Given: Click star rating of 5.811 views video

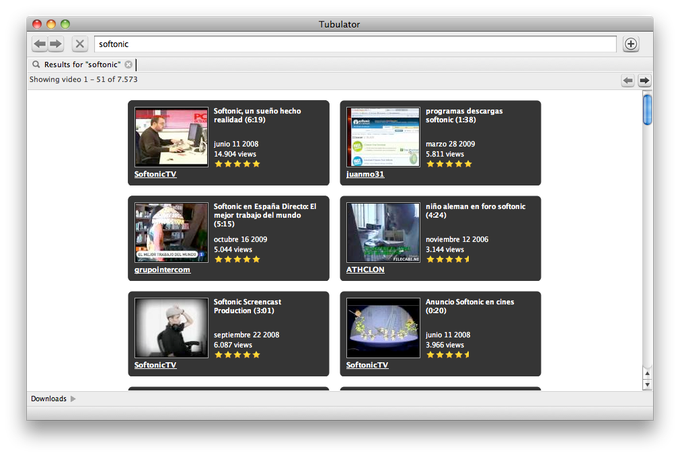Looking at the screenshot, I should pos(449,164).
